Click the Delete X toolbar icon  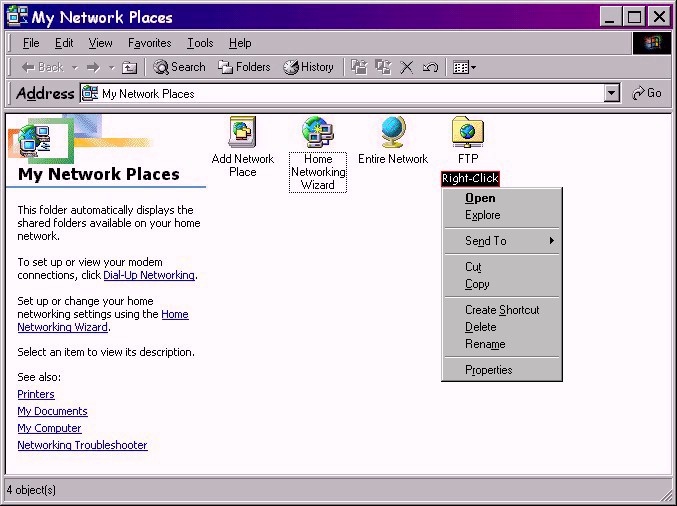click(x=406, y=67)
